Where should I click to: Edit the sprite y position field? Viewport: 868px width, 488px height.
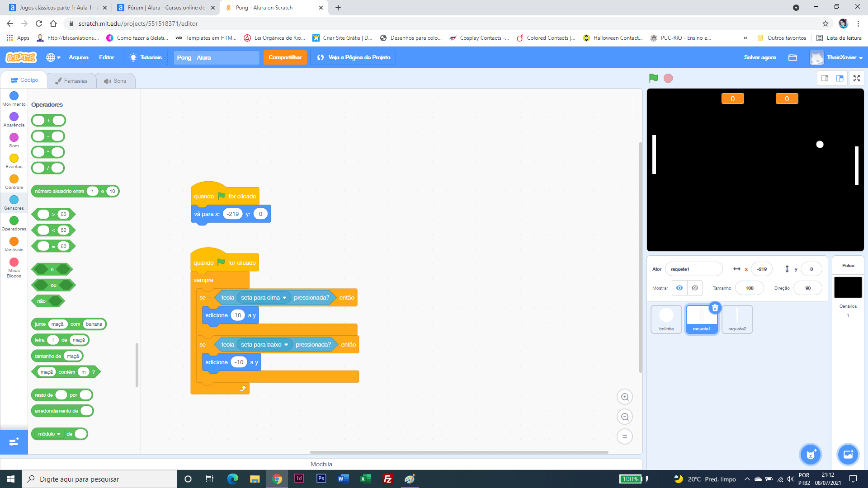pyautogui.click(x=811, y=269)
